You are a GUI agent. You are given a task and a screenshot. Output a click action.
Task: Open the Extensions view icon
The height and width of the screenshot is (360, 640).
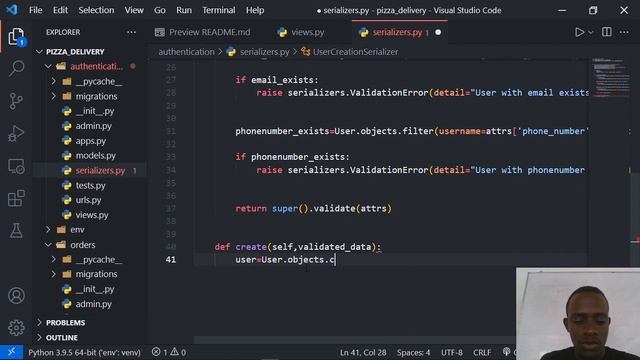(16, 198)
